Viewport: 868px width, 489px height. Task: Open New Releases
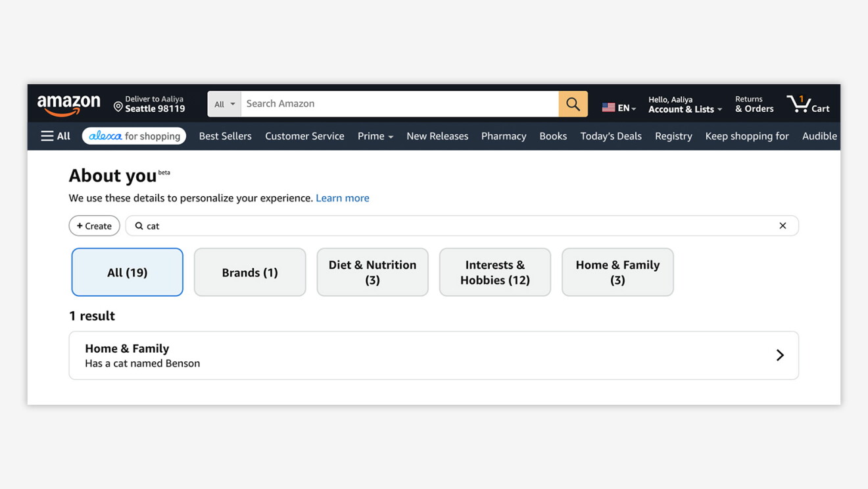(437, 136)
